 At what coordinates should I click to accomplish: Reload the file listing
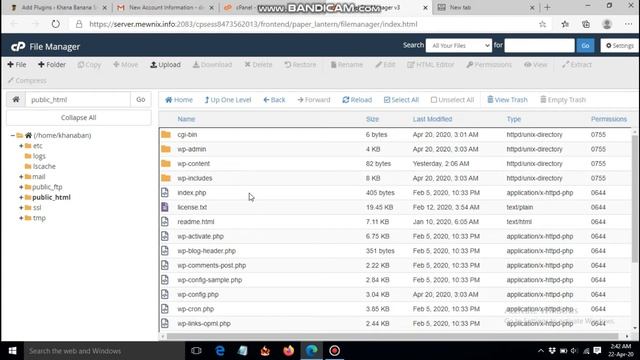(x=357, y=100)
